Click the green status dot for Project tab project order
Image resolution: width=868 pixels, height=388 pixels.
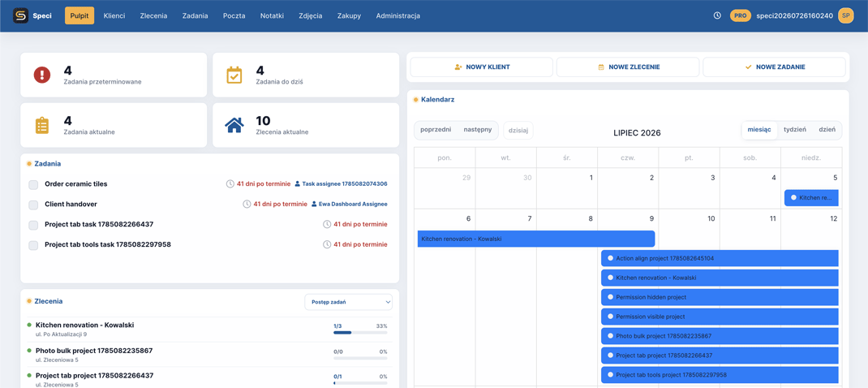pos(29,375)
